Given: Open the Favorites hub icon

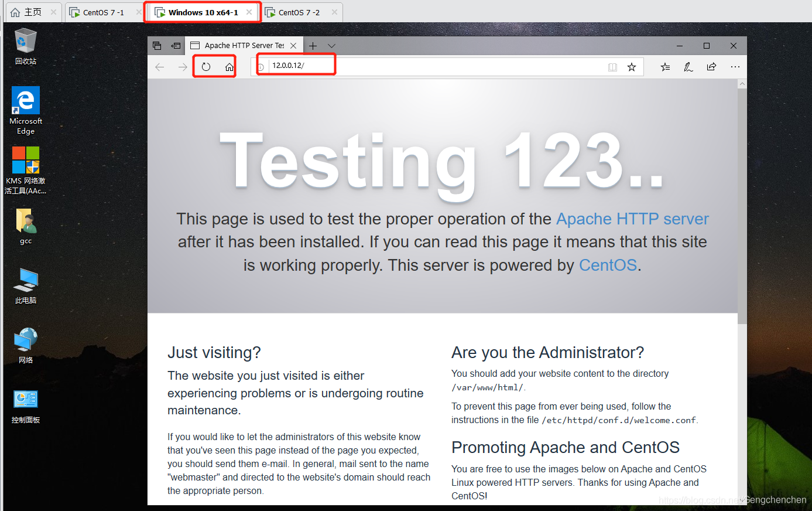Looking at the screenshot, I should 666,67.
